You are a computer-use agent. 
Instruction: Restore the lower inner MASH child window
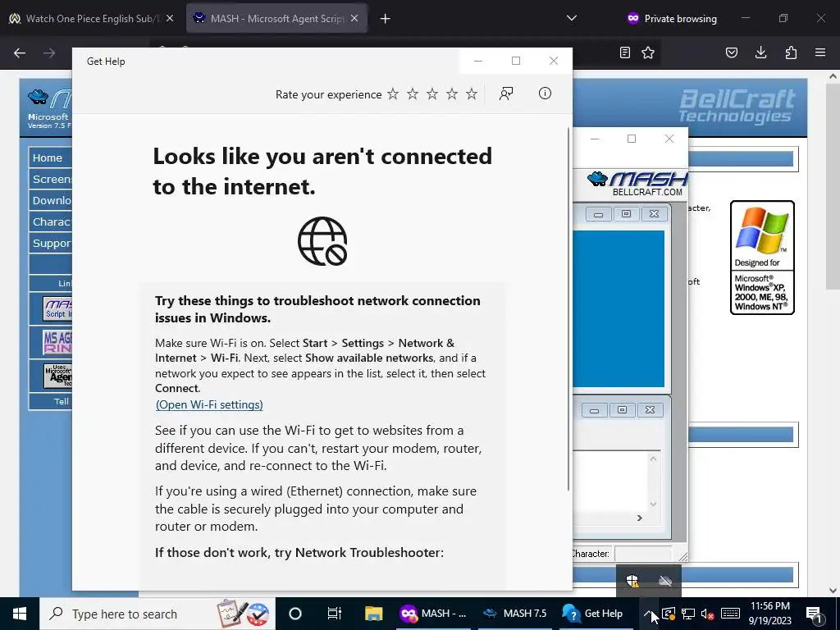[622, 410]
